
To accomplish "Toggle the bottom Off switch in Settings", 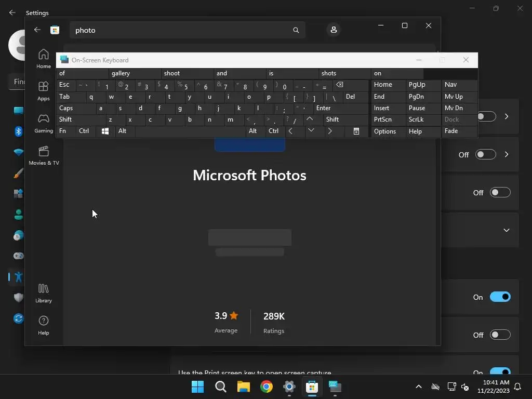I will [500, 335].
